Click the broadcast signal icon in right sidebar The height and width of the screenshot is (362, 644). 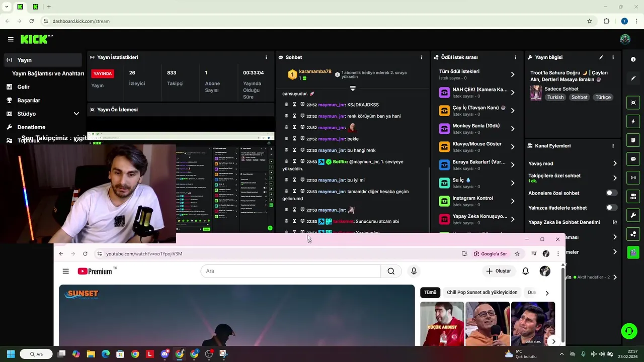click(x=633, y=177)
